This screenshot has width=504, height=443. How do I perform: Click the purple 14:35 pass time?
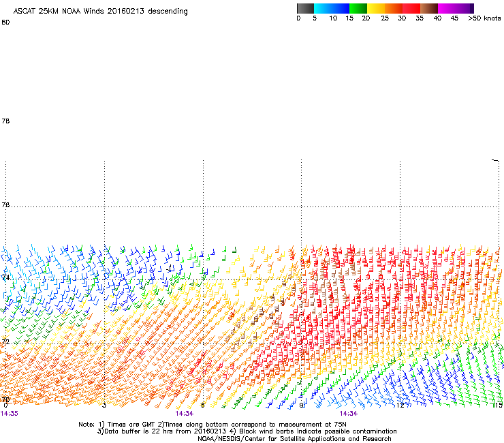pos(10,414)
